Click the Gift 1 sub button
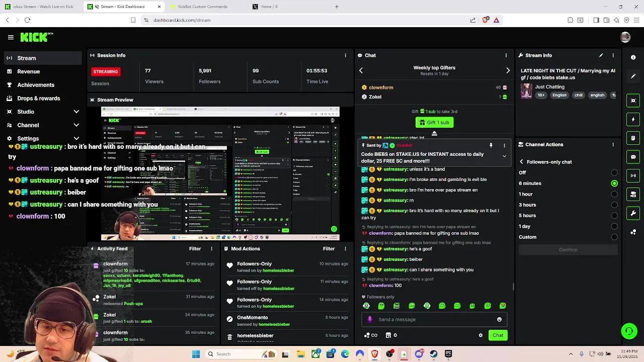 (434, 123)
